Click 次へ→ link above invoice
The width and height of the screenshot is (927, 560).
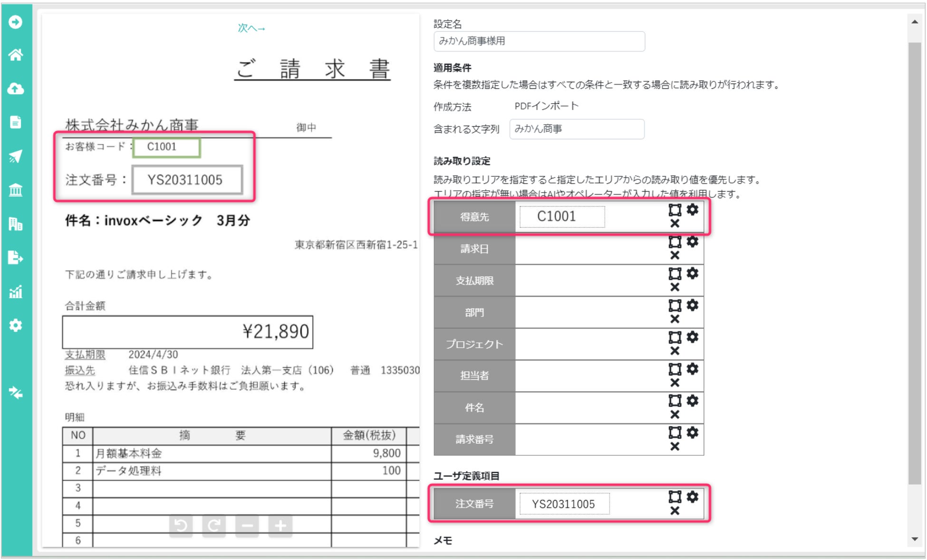pyautogui.click(x=251, y=28)
